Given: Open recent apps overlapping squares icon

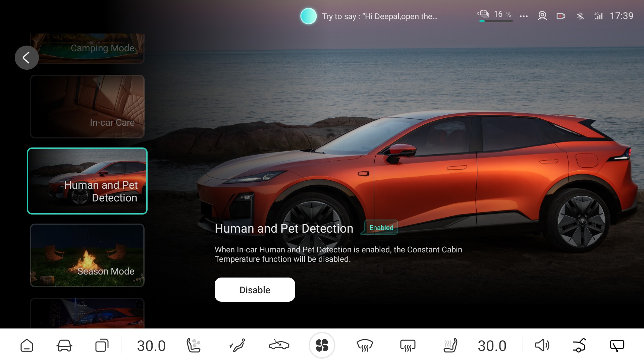Looking at the screenshot, I should click(x=102, y=345).
